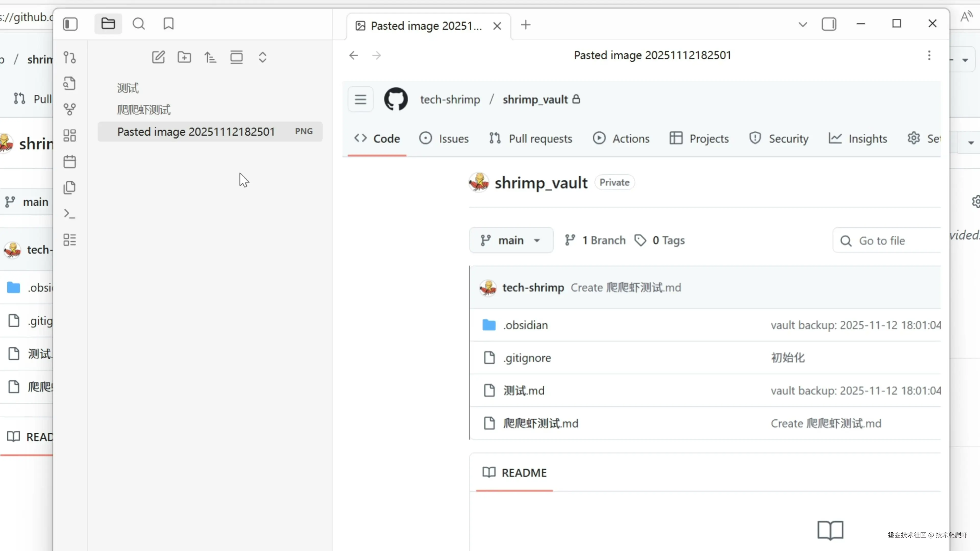980x551 pixels.
Task: Collapse or expand all explorer items
Action: tap(263, 57)
